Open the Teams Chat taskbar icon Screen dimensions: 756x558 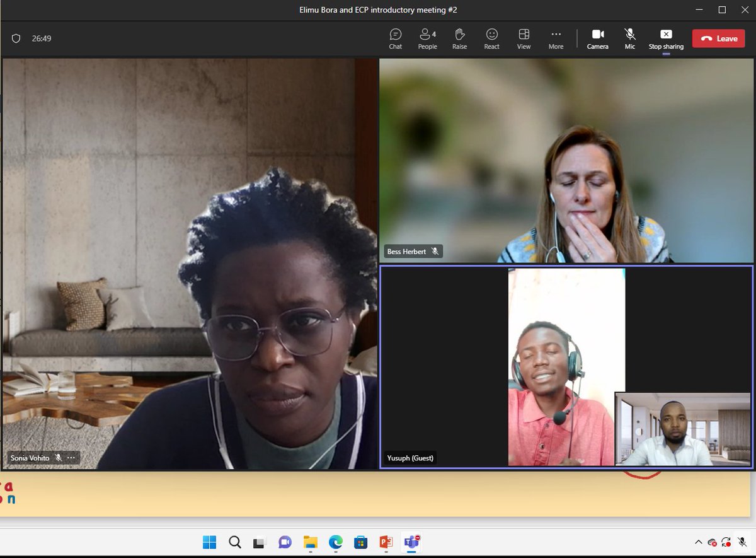pyautogui.click(x=285, y=542)
